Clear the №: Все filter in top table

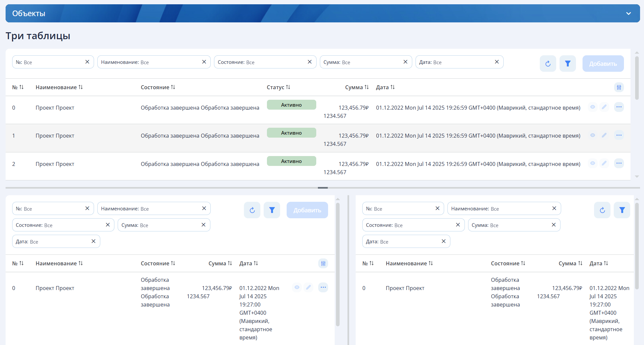click(87, 62)
